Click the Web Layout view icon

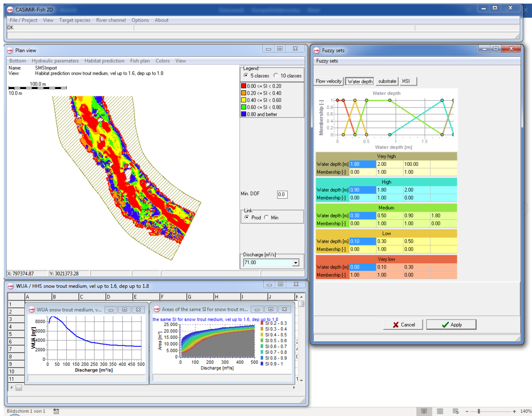455,411
